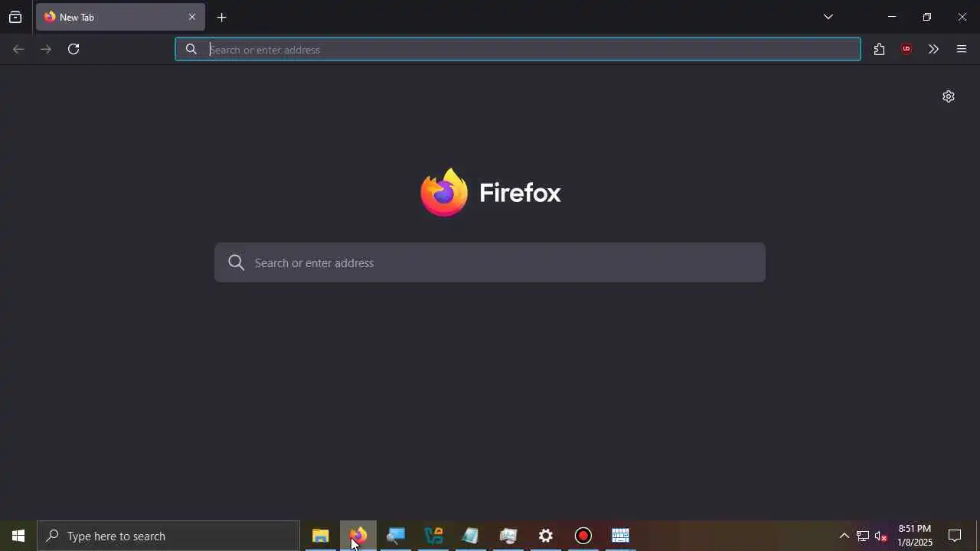Screen dimensions: 980x551
Task: Minimize the Firefox window
Action: pos(892,17)
